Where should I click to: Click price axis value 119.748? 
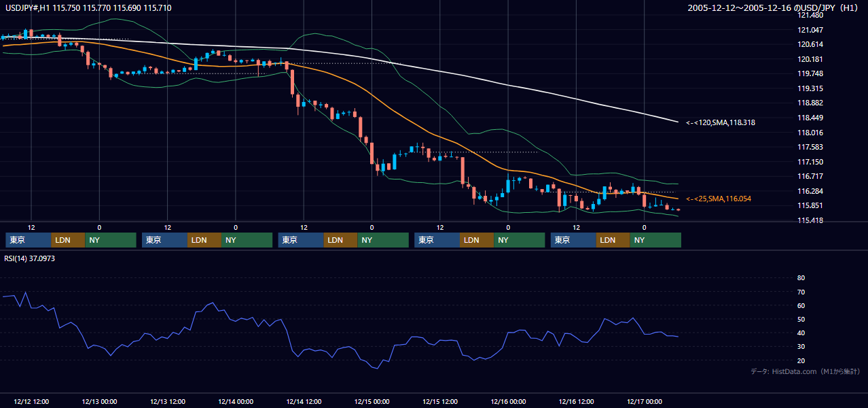coord(810,74)
